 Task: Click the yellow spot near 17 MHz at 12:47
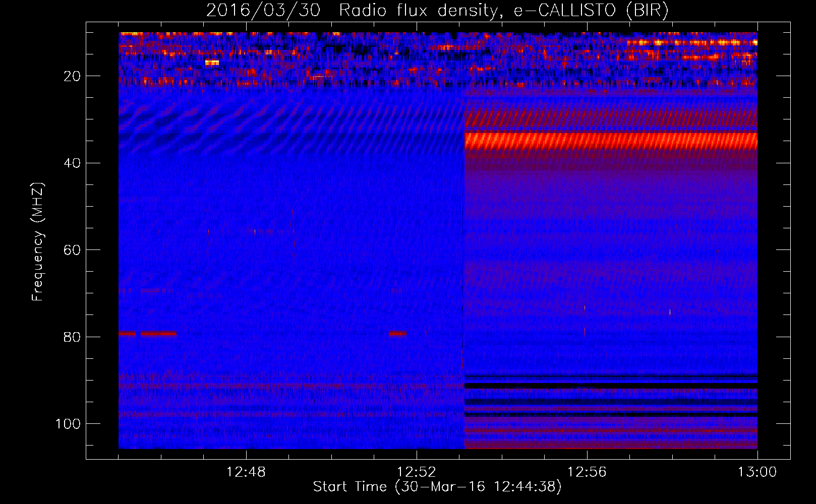(212, 63)
